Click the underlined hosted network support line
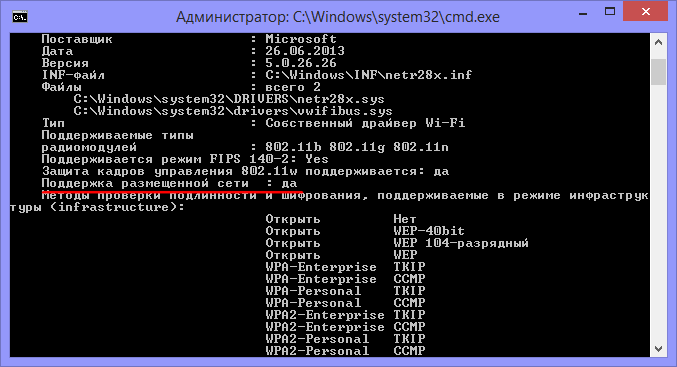This screenshot has width=677, height=367. 169,184
